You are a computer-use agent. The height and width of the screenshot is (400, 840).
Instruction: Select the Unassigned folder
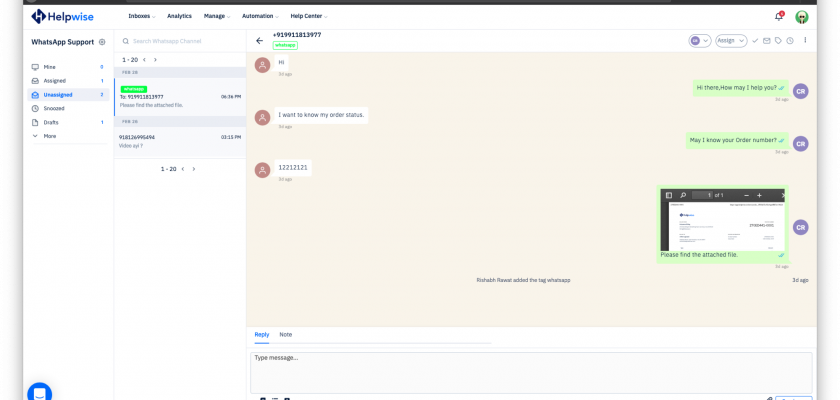[58, 94]
